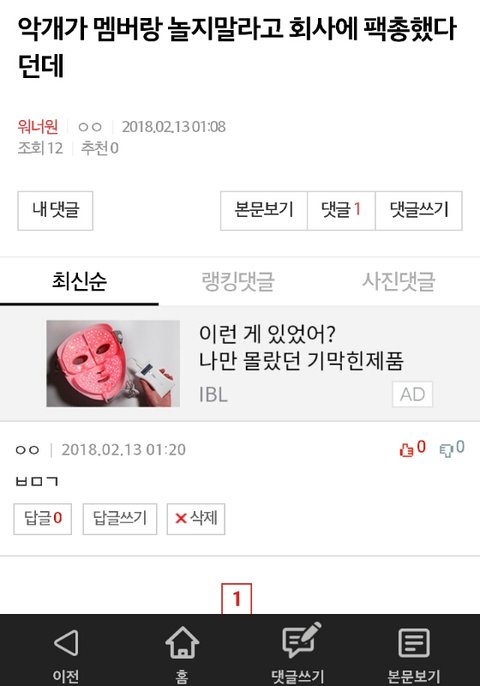The height and width of the screenshot is (686, 480).
Task: Expand replies with 답글 0 button
Action: (42, 519)
